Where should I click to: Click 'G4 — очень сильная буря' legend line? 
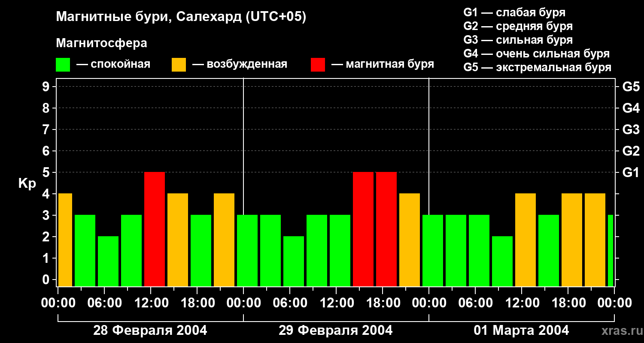(x=537, y=54)
